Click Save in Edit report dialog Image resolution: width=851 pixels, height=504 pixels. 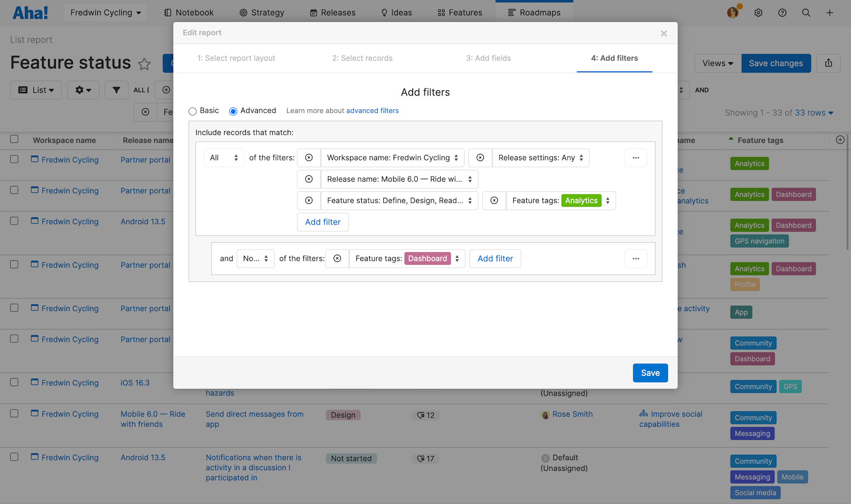[650, 373]
